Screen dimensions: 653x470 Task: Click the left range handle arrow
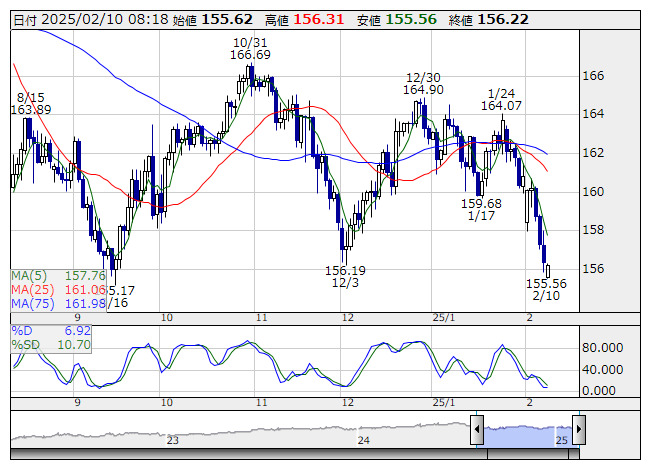point(477,430)
